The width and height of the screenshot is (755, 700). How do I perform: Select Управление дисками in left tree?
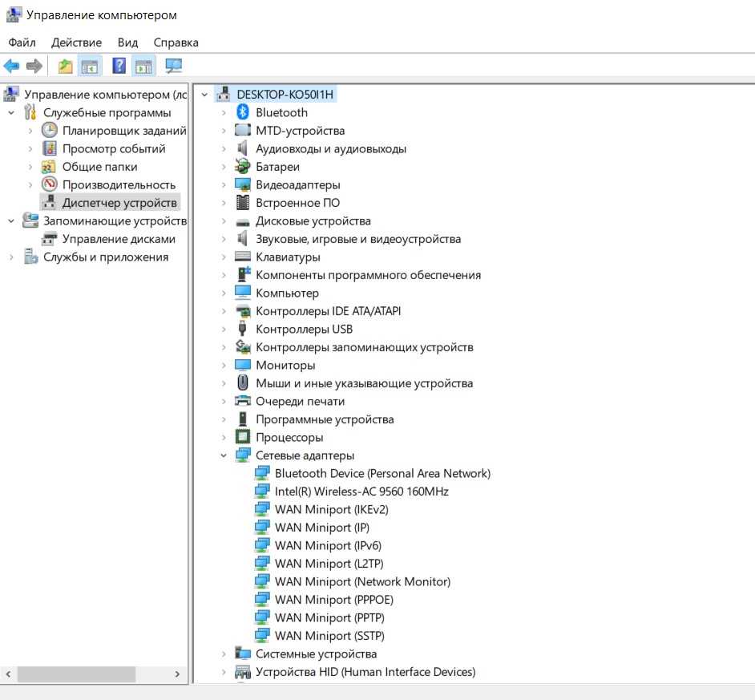click(x=119, y=239)
